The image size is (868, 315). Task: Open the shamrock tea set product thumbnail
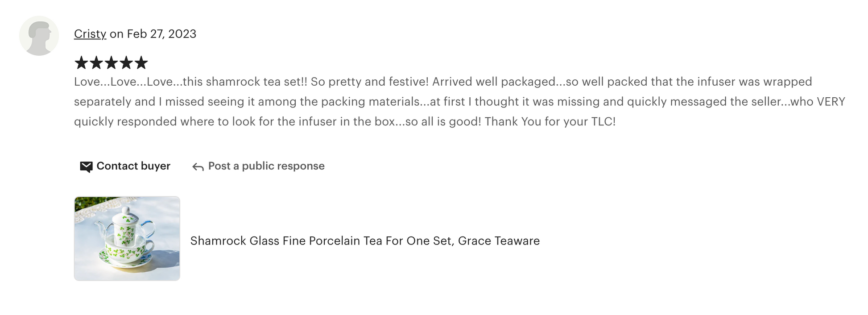(x=127, y=239)
